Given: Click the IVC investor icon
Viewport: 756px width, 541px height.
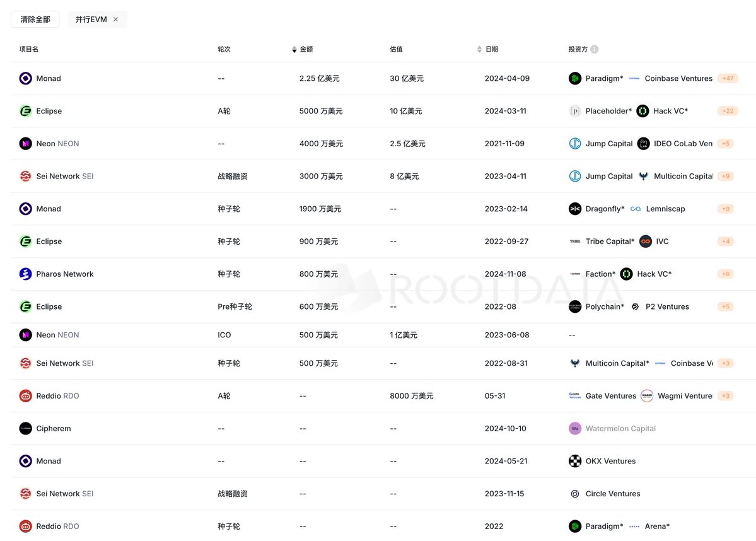Looking at the screenshot, I should coord(646,241).
